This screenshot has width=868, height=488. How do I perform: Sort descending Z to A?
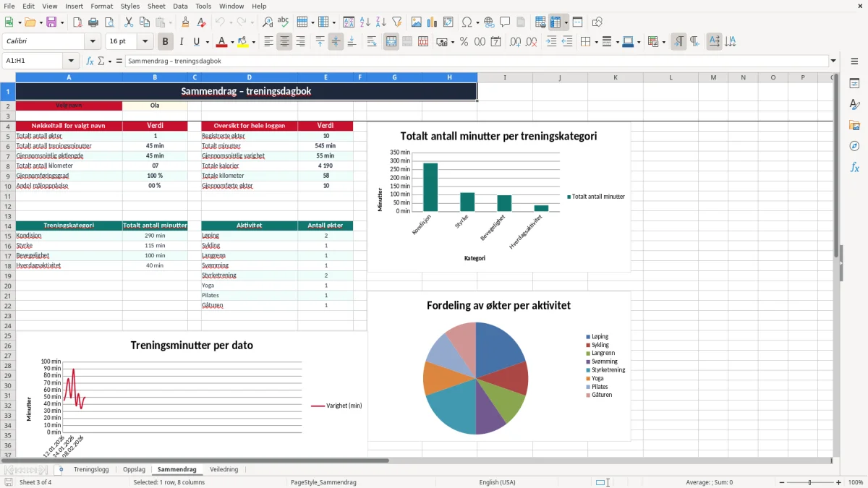tap(381, 22)
